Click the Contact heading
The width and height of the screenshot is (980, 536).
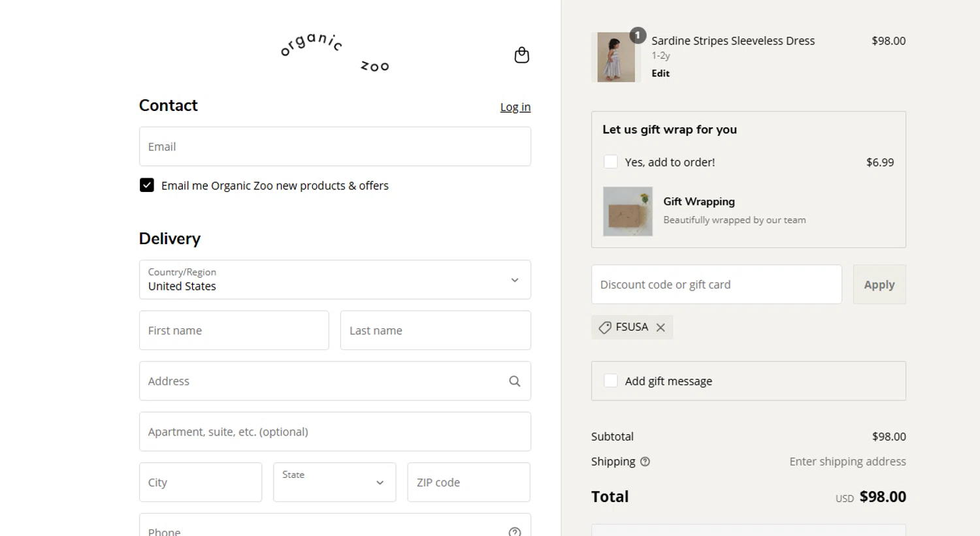click(169, 105)
